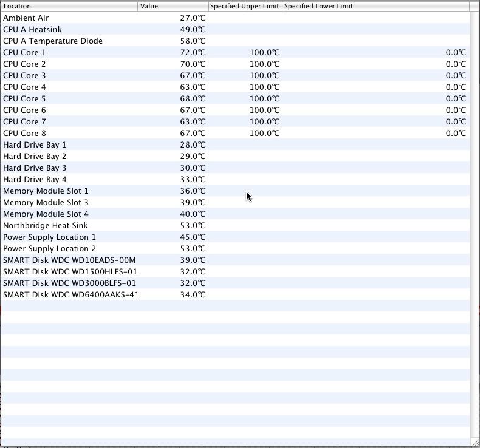Select the CPU Core 7 row
The width and height of the screenshot is (480, 448).
(x=235, y=121)
